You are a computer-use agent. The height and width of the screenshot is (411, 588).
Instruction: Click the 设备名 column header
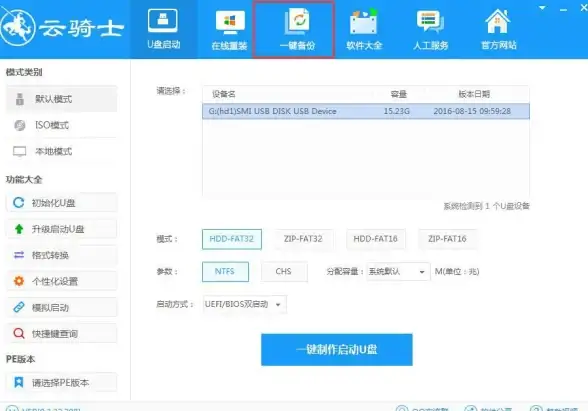pos(224,94)
